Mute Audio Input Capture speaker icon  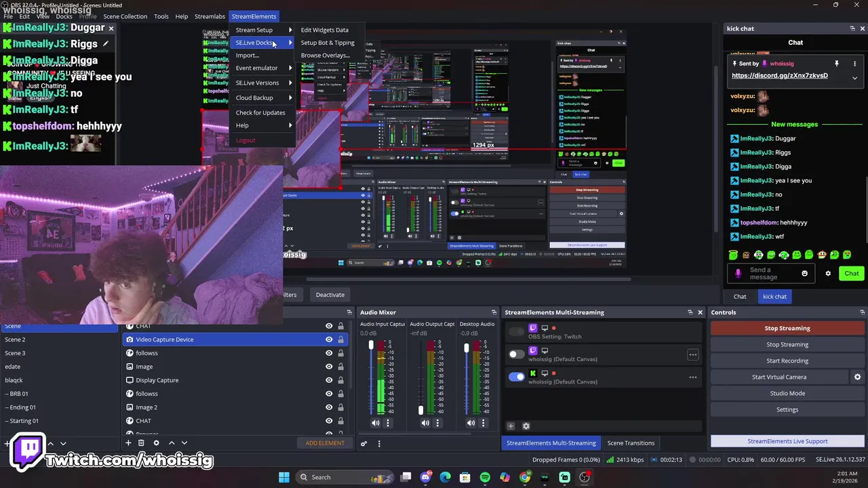point(376,423)
